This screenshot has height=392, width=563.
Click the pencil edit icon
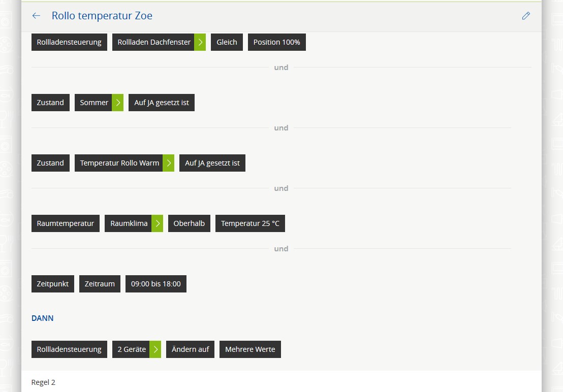click(x=526, y=16)
